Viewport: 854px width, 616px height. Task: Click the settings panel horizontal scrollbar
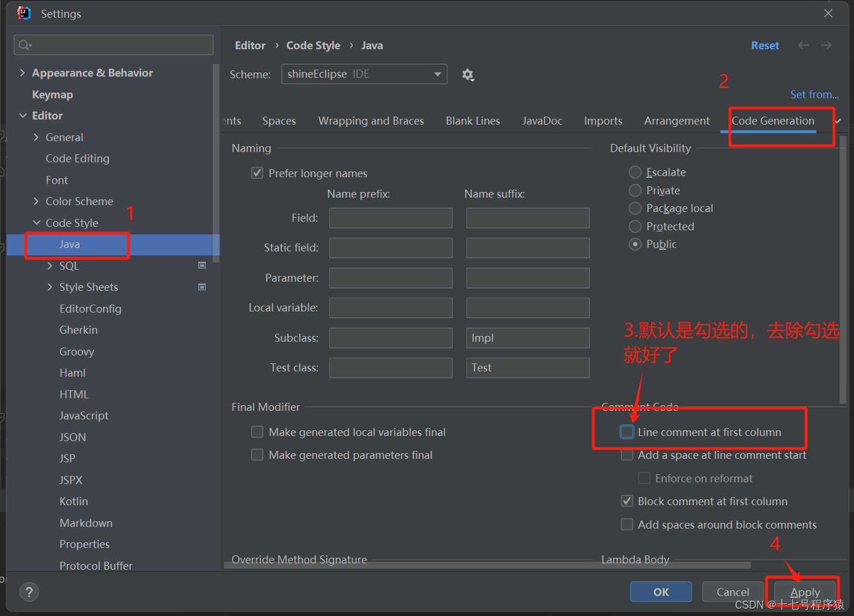click(x=488, y=565)
